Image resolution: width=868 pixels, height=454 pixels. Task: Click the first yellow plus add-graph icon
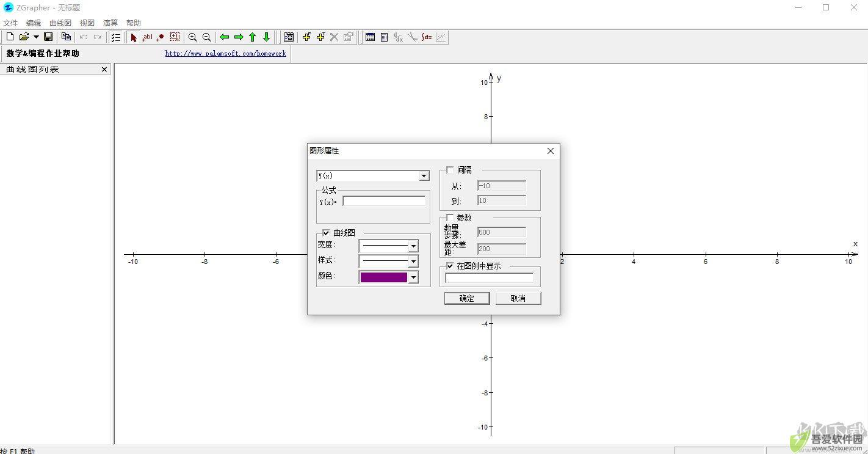306,37
